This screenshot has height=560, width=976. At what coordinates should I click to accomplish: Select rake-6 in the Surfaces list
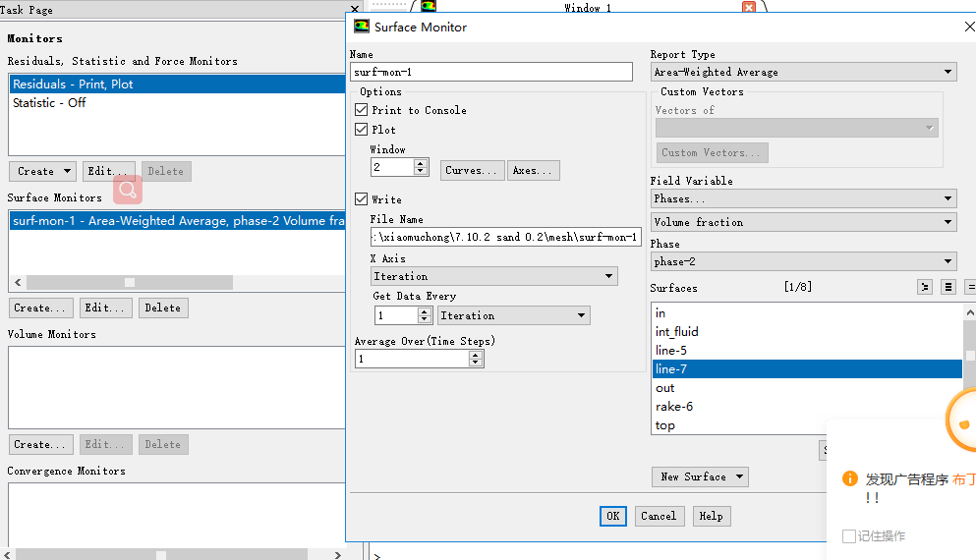674,407
